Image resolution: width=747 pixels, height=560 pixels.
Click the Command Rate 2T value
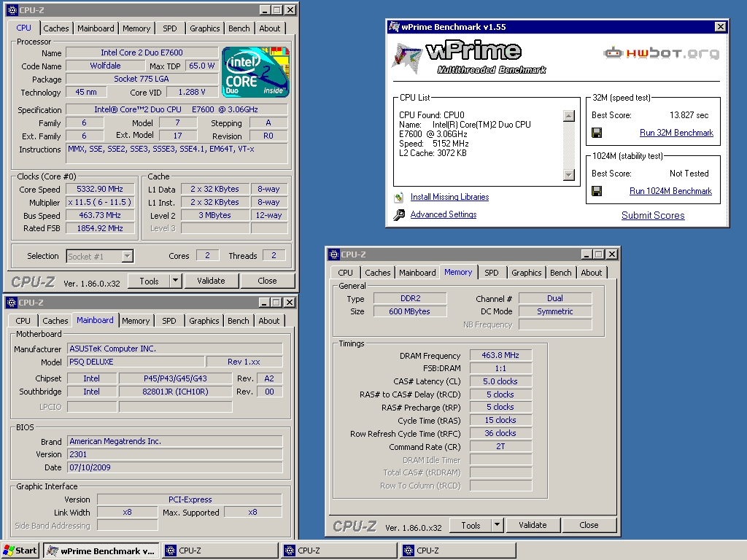point(500,447)
